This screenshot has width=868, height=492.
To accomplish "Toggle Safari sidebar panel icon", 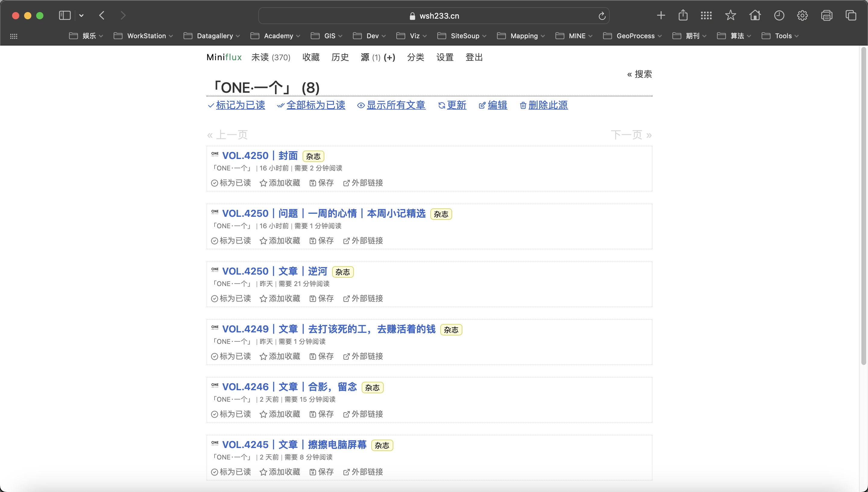I will pyautogui.click(x=64, y=16).
